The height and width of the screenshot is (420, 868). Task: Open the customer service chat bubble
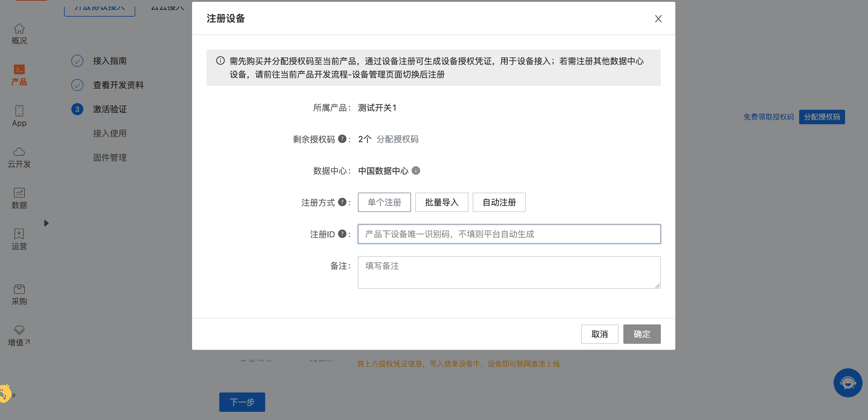(x=848, y=383)
